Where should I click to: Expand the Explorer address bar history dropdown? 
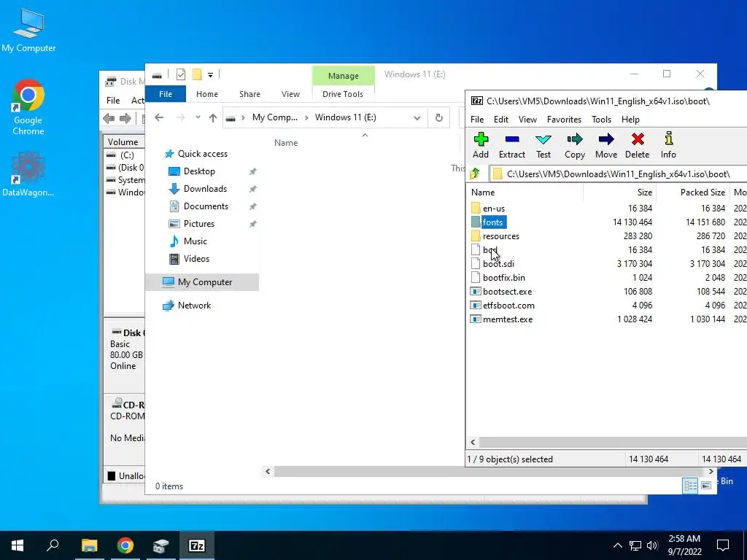pyautogui.click(x=417, y=117)
